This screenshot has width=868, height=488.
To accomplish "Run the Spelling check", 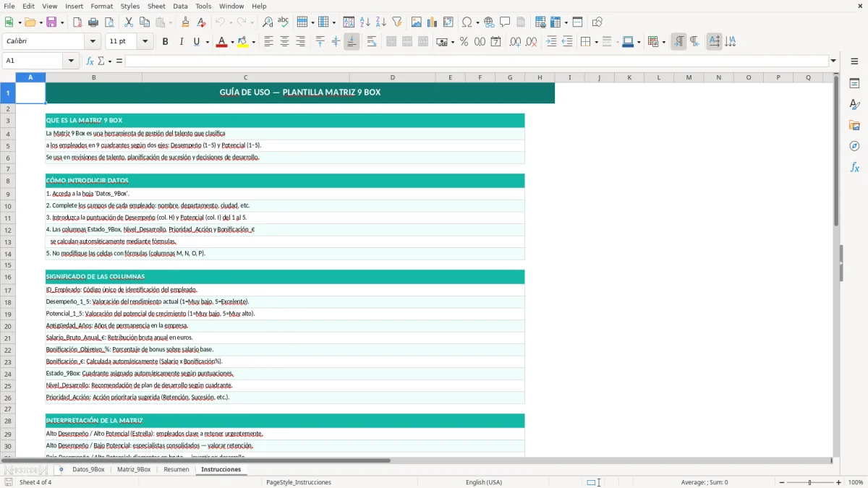I will tap(284, 22).
